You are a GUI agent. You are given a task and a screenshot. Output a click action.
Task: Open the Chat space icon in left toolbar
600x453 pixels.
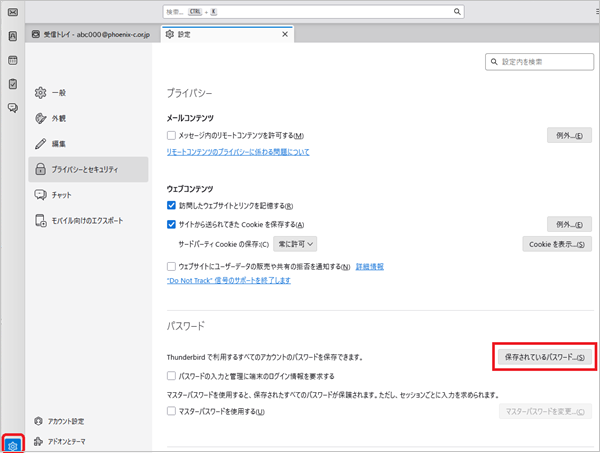click(x=13, y=108)
